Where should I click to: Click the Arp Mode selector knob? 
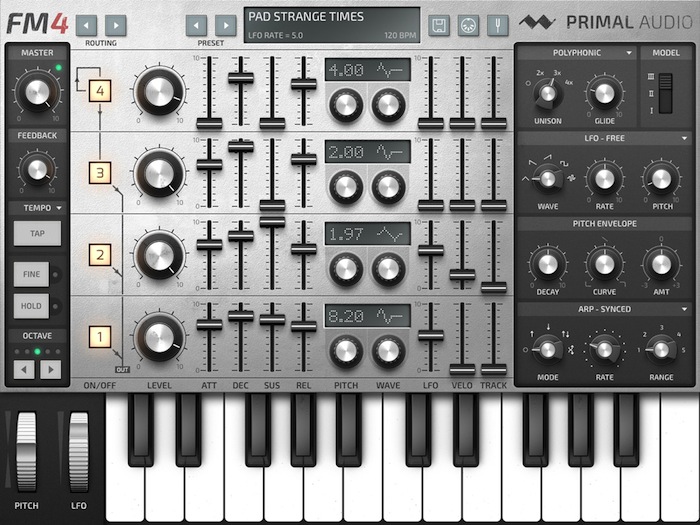point(548,350)
